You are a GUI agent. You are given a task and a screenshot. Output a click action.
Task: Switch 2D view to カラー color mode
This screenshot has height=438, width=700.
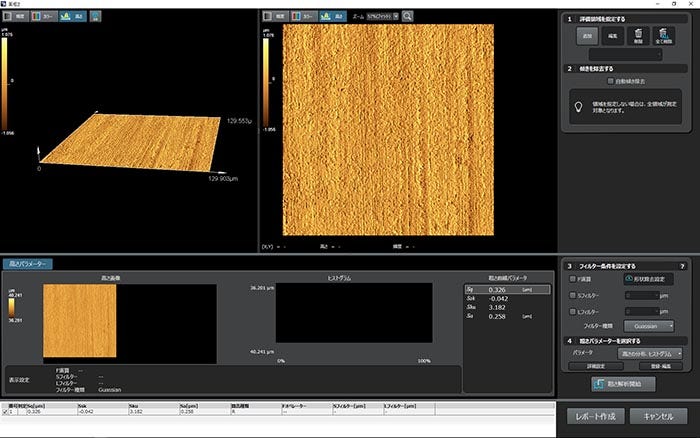[304, 17]
